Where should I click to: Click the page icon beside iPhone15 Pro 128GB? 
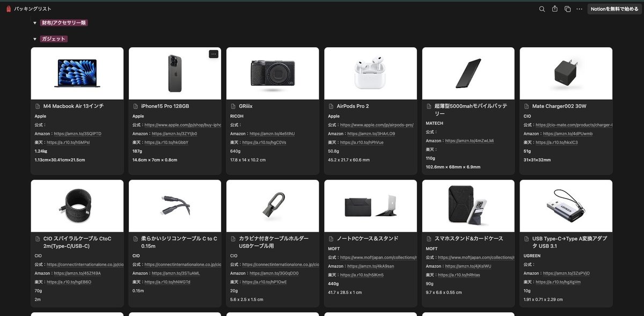pyautogui.click(x=135, y=106)
